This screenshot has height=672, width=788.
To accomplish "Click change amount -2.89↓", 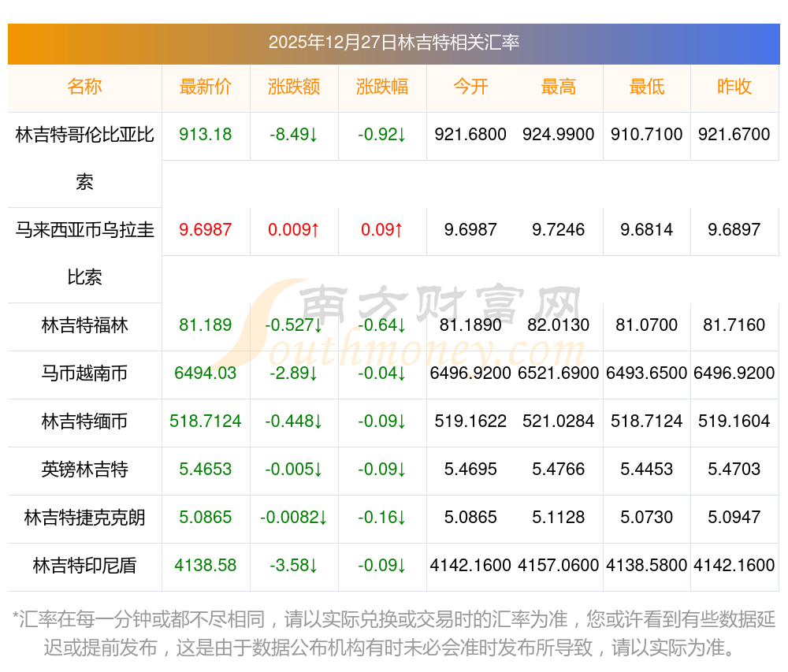I will (x=293, y=373).
